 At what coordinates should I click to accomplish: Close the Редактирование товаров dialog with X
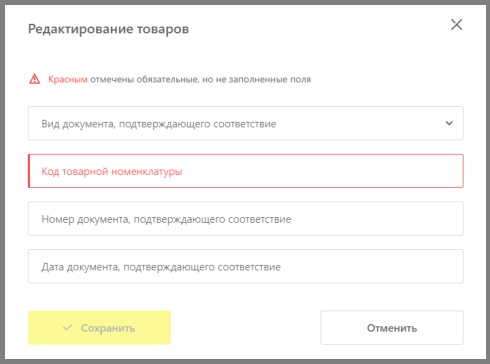(456, 25)
